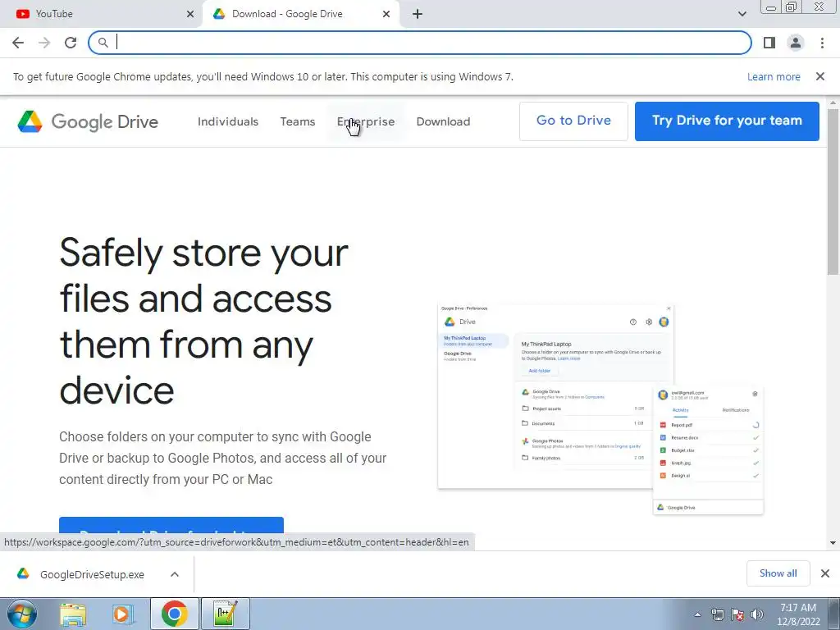The width and height of the screenshot is (840, 630).
Task: Click the taskbar clock showing 7:17 AM
Action: [x=798, y=614]
